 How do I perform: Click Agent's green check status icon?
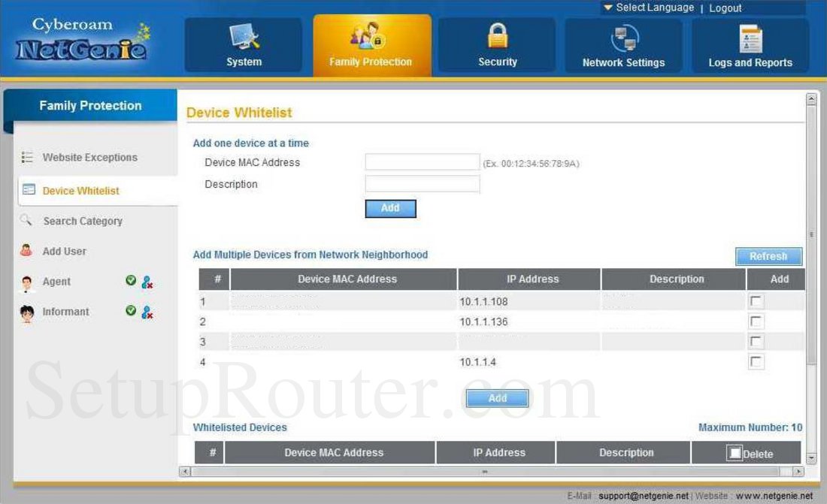[131, 280]
